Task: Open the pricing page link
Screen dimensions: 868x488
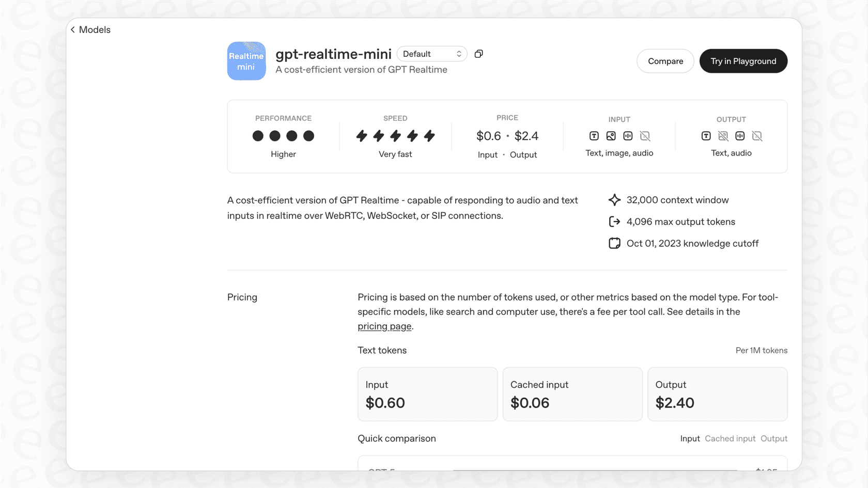Action: click(x=384, y=326)
